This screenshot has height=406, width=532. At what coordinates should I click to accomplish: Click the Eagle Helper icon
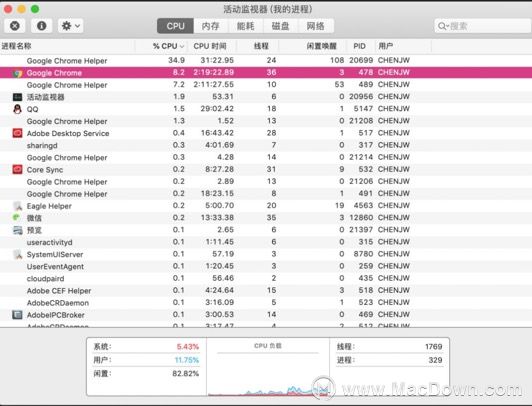18,206
